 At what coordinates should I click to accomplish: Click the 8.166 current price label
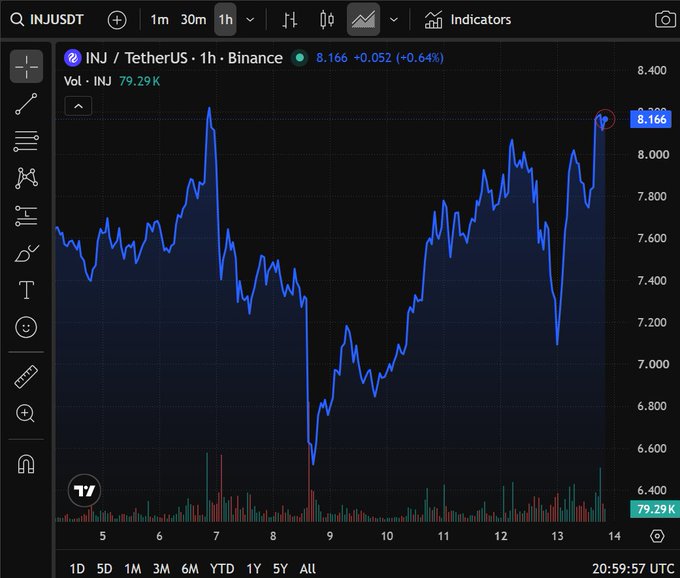[651, 119]
